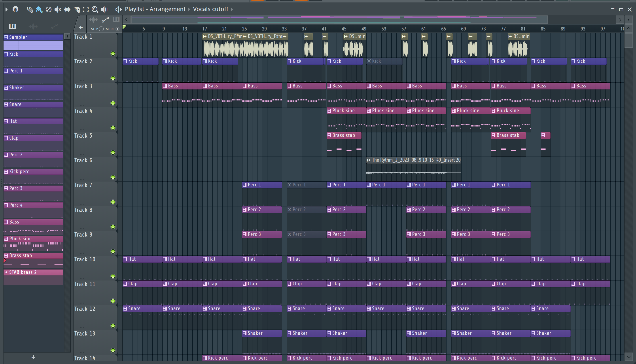The image size is (636, 364).
Task: Click the scroll up arrow at top right
Action: click(629, 28)
